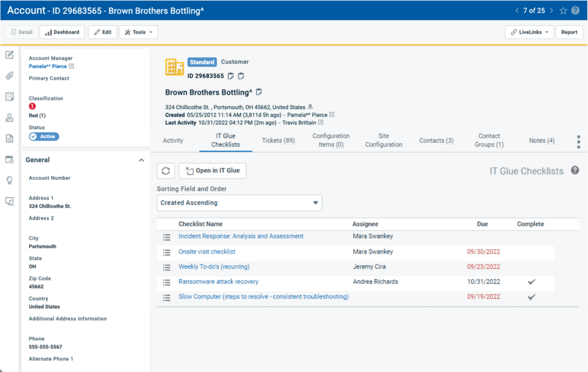Screen dimensions: 588x372
Task: Open Onsite visit checklist link
Action: click(x=207, y=252)
